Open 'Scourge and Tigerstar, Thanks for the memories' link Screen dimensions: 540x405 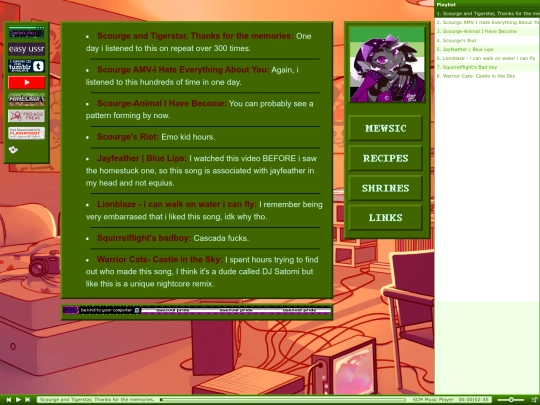click(x=195, y=36)
